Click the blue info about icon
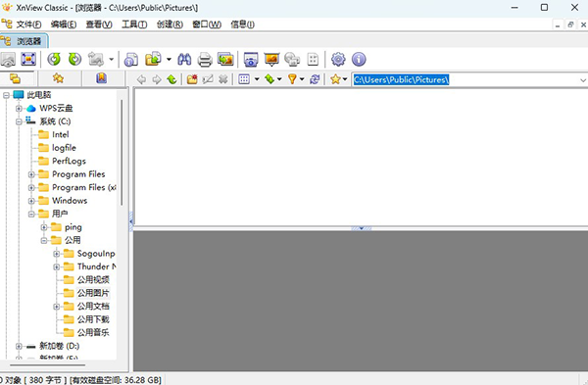The height and width of the screenshot is (385, 588). tap(359, 59)
